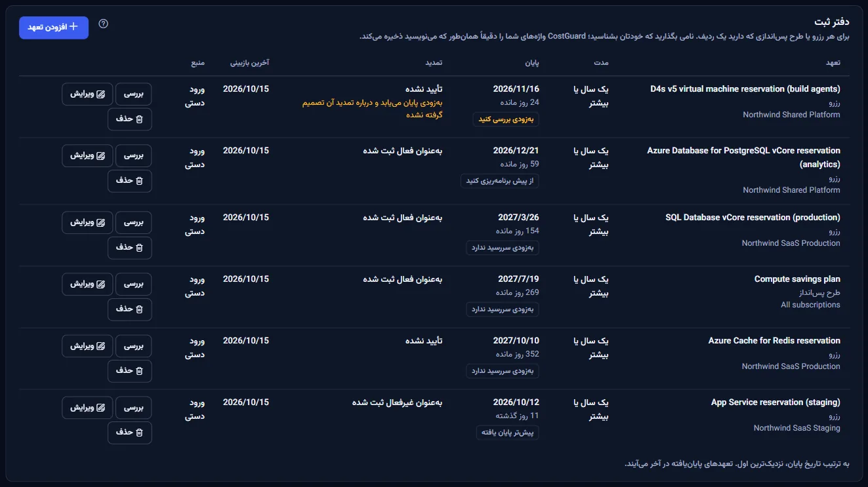The height and width of the screenshot is (487, 868).
Task: Click the Northwind SaaS Staging scope text
Action: click(797, 428)
